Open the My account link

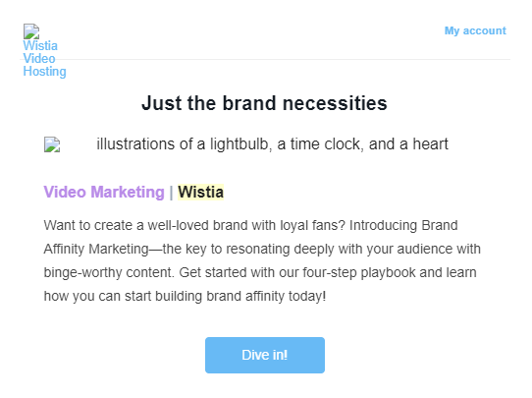pyautogui.click(x=475, y=30)
